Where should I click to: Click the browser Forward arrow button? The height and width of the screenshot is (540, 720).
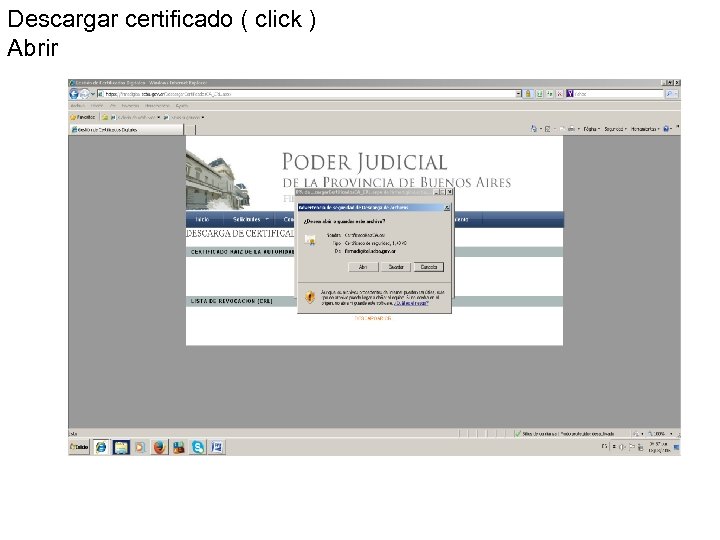tap(84, 94)
